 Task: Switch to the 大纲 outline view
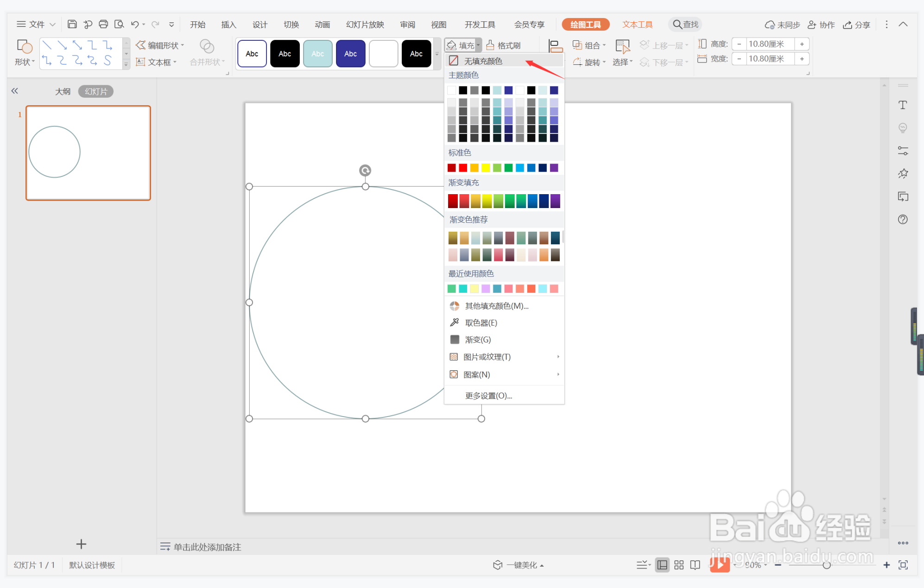[63, 91]
